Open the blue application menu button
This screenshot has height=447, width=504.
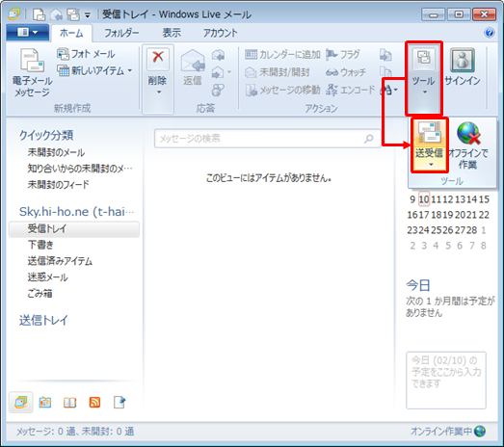click(27, 32)
